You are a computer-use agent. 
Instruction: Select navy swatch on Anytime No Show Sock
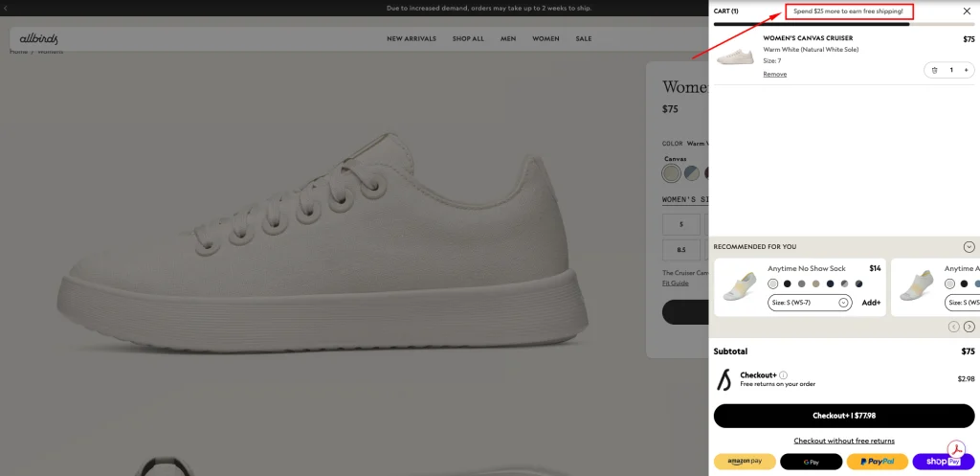[831, 283]
